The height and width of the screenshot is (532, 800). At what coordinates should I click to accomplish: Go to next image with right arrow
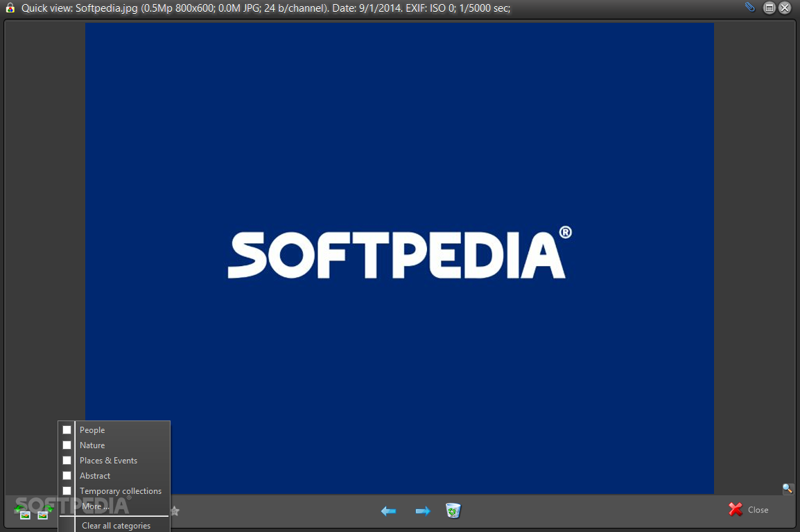pyautogui.click(x=422, y=511)
